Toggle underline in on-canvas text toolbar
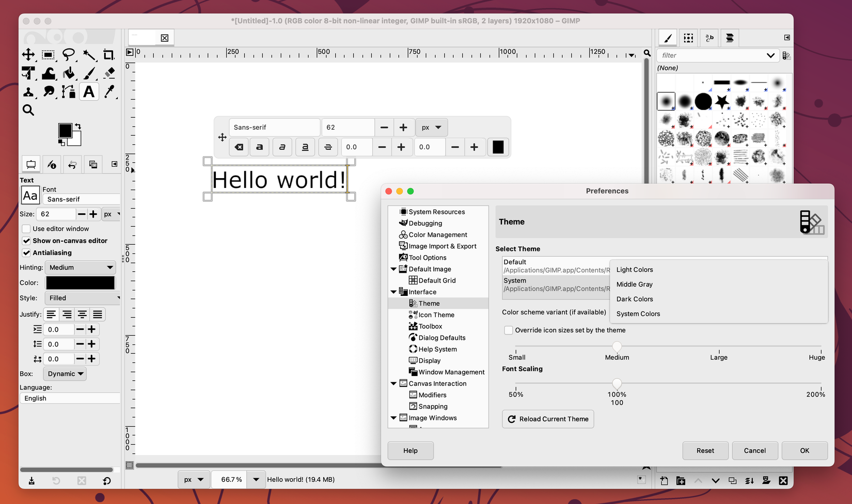852x504 pixels. (x=305, y=147)
